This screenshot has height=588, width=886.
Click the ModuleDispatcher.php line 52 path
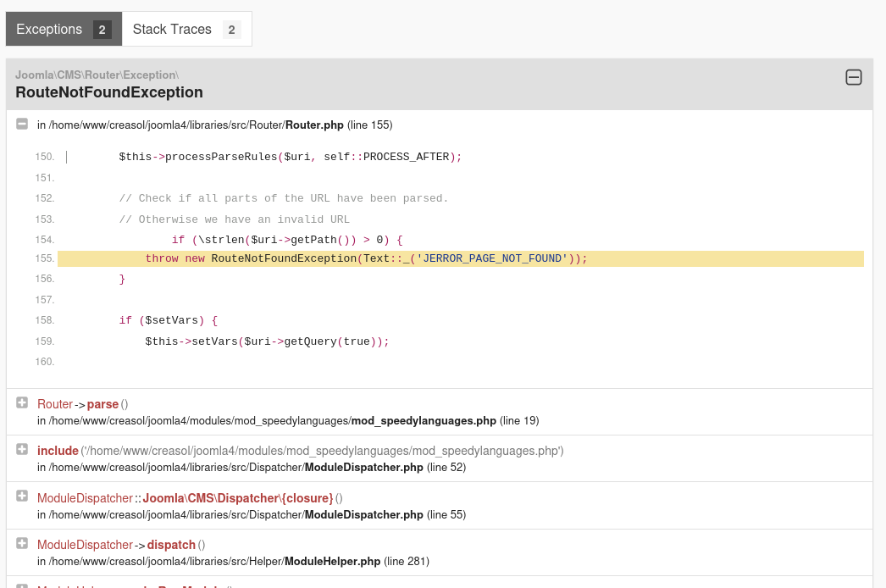(251, 467)
